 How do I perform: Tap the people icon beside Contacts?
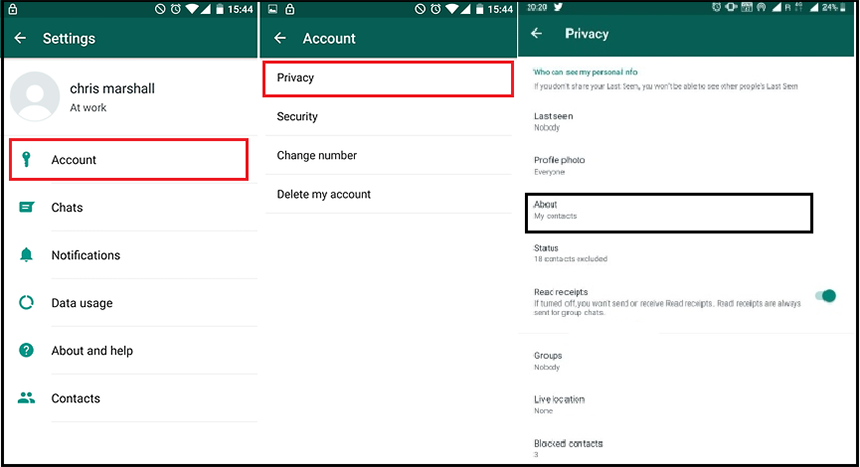point(26,398)
